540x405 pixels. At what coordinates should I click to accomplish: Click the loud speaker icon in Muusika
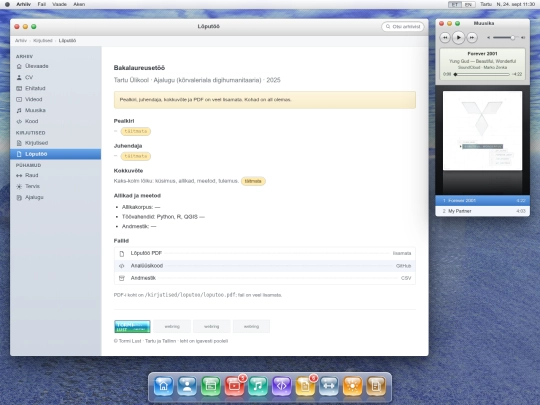point(523,38)
